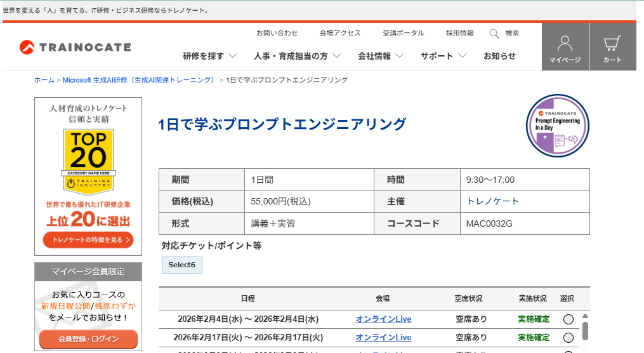Click the Trainocate logo
Viewport: 644px width, 353px height.
click(x=75, y=47)
